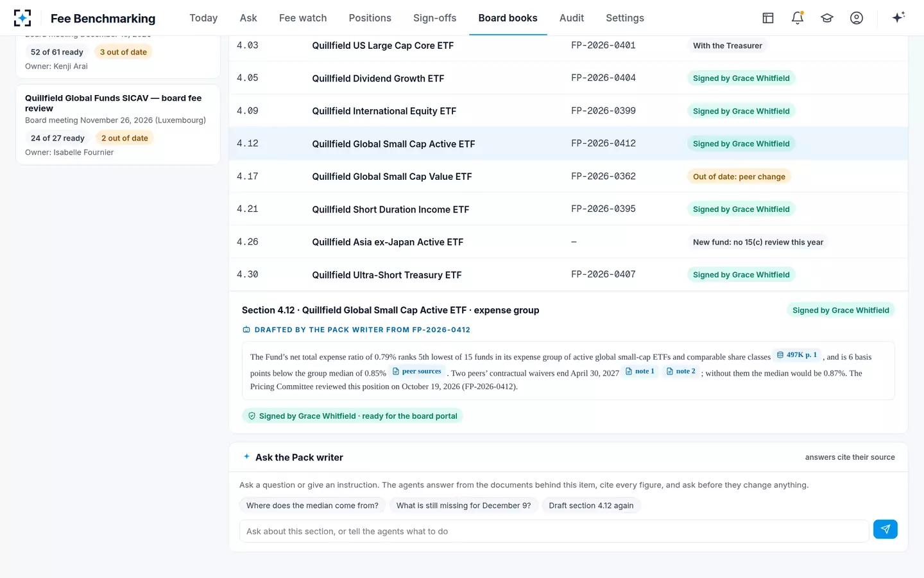Select the Quillfield International Equity ETF row
The width and height of the screenshot is (924, 578).
[x=569, y=111]
